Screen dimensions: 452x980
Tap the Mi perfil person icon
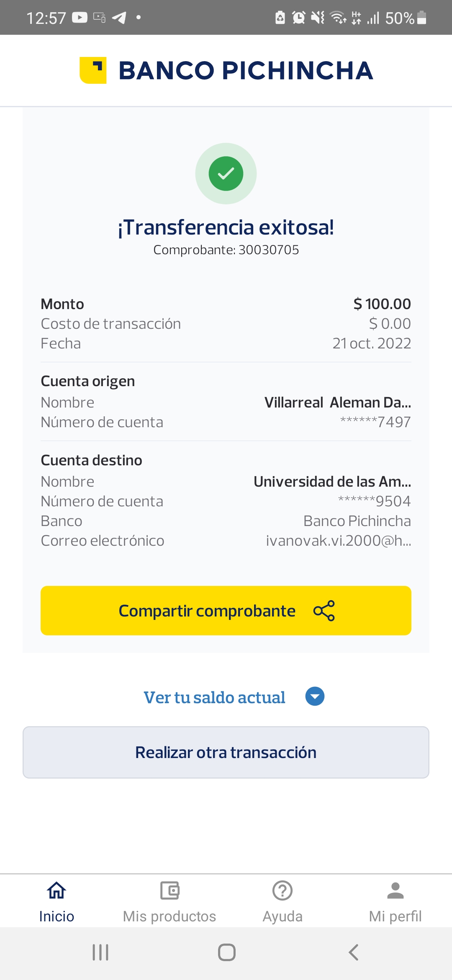click(395, 891)
